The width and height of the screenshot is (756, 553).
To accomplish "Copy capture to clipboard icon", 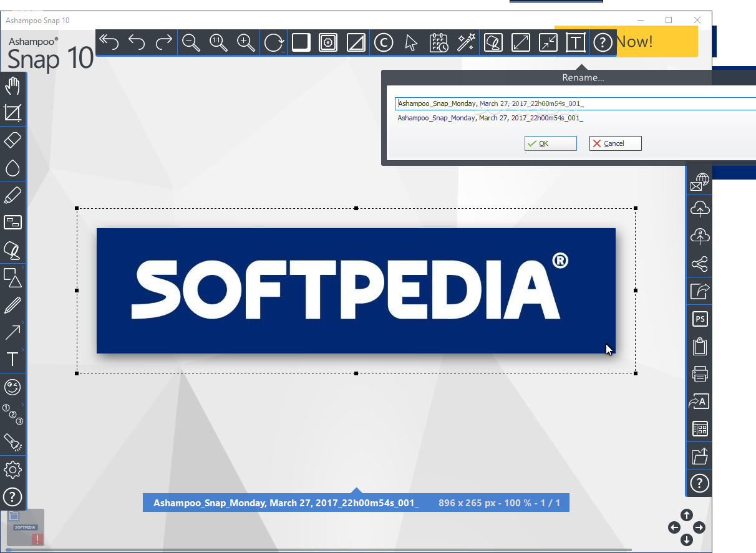I will click(x=700, y=346).
